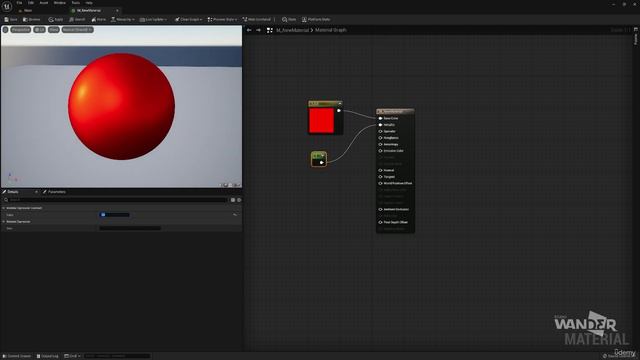The width and height of the screenshot is (640, 360).
Task: Click the Stats toolbar icon
Action: 289,19
